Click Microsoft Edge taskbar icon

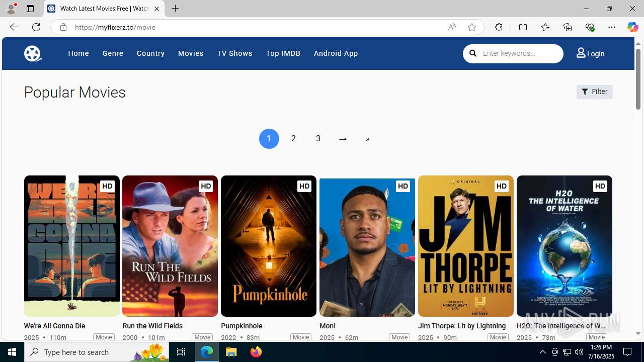(x=207, y=352)
